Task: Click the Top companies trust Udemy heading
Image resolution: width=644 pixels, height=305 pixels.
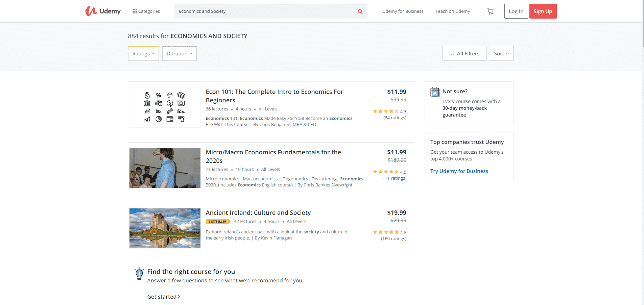Action: [467, 142]
